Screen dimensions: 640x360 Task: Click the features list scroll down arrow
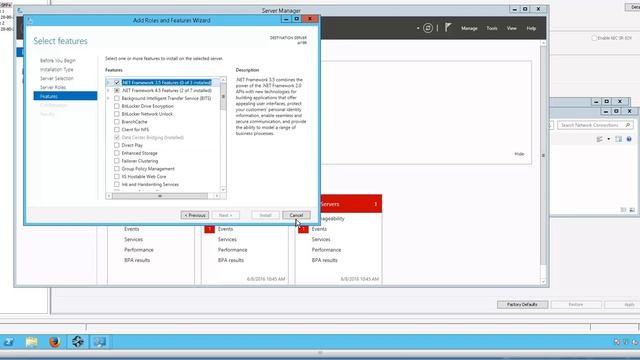point(223,189)
